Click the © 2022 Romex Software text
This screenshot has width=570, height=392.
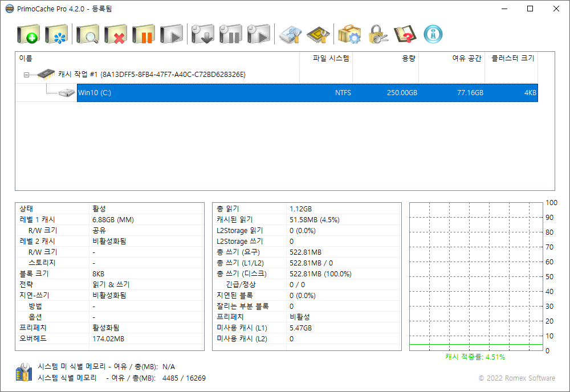tap(516, 378)
